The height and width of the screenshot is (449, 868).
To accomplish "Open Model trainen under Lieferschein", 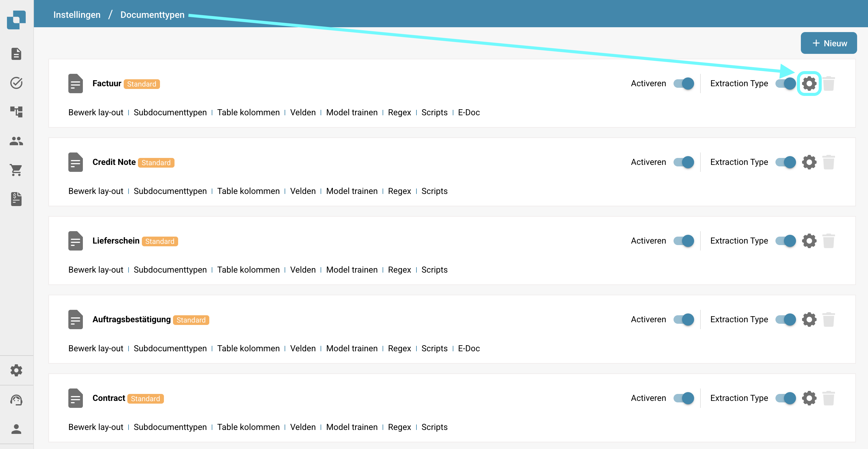I will (x=351, y=270).
